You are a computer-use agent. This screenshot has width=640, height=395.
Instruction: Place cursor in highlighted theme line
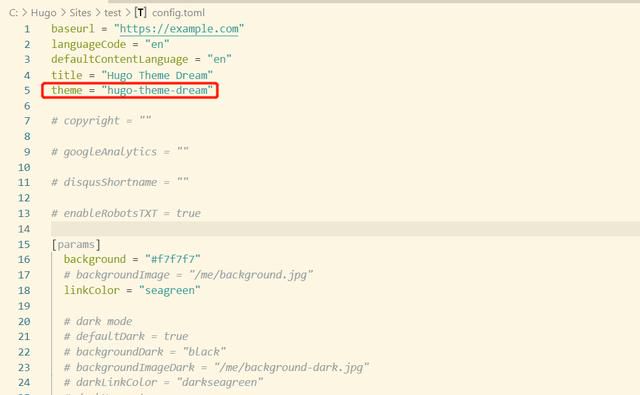pyautogui.click(x=130, y=90)
